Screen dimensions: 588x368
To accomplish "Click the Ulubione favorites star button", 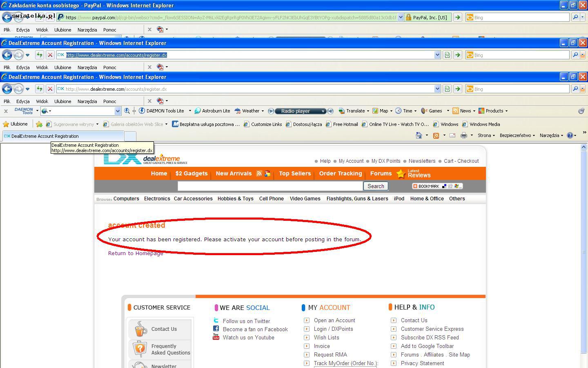I will (x=15, y=124).
